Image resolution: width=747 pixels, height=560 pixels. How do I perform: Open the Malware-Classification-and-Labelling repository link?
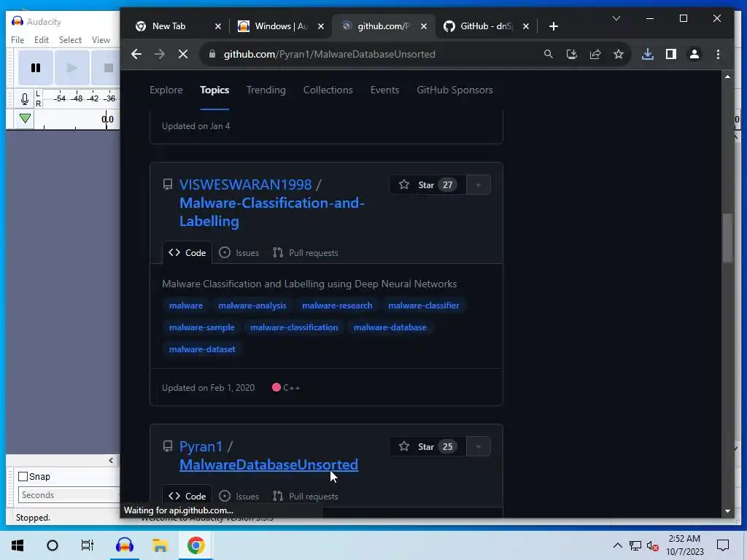point(271,212)
